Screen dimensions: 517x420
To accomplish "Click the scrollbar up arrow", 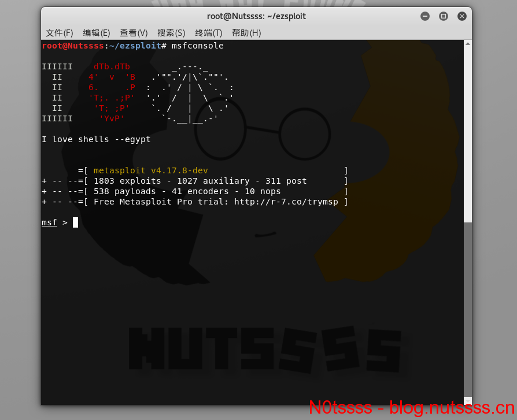I will [467, 44].
